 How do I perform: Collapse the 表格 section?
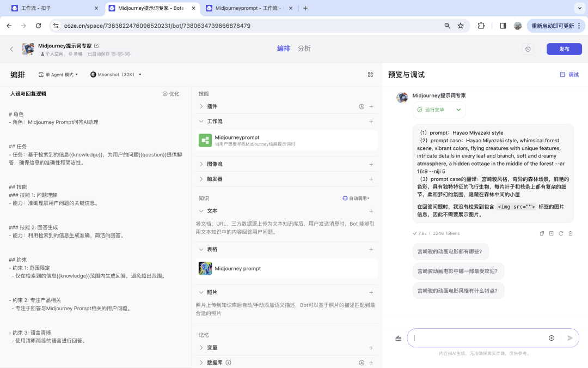201,249
